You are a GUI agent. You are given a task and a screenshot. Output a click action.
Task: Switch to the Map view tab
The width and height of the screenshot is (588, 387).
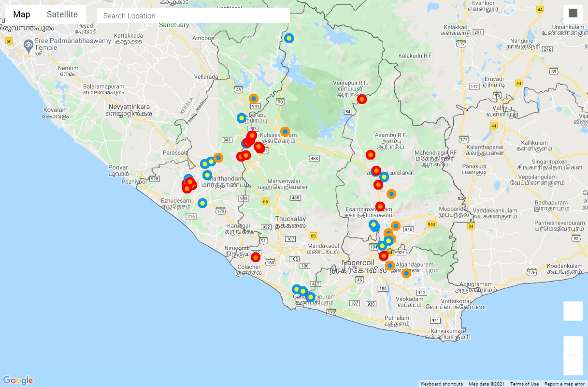[22, 15]
